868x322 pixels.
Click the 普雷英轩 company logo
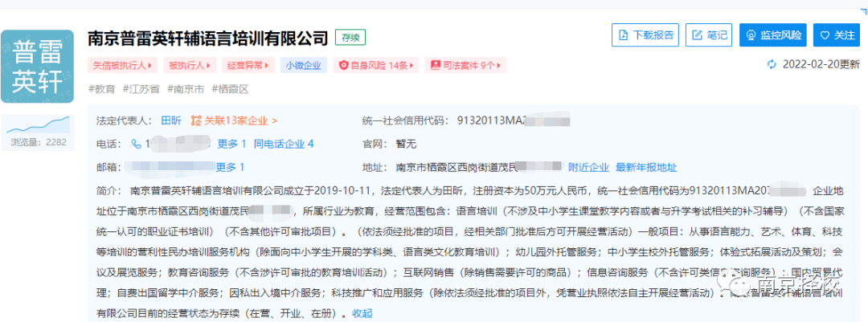(37, 67)
